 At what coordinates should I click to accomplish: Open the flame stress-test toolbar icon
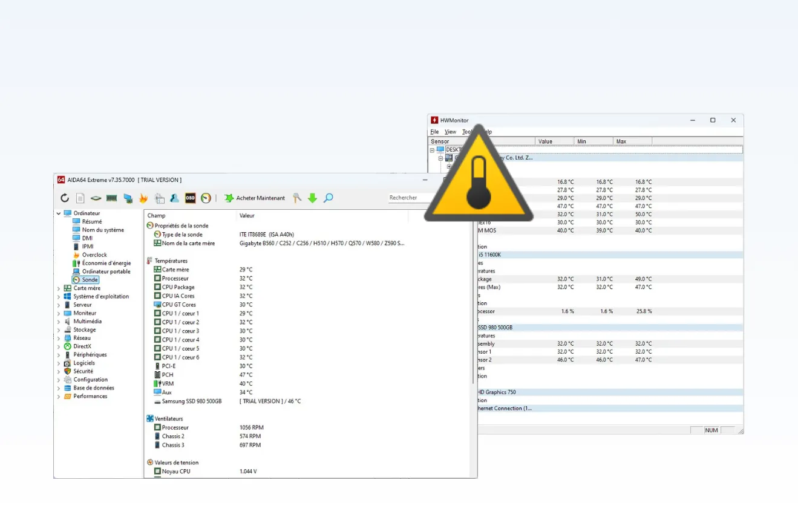(x=143, y=198)
